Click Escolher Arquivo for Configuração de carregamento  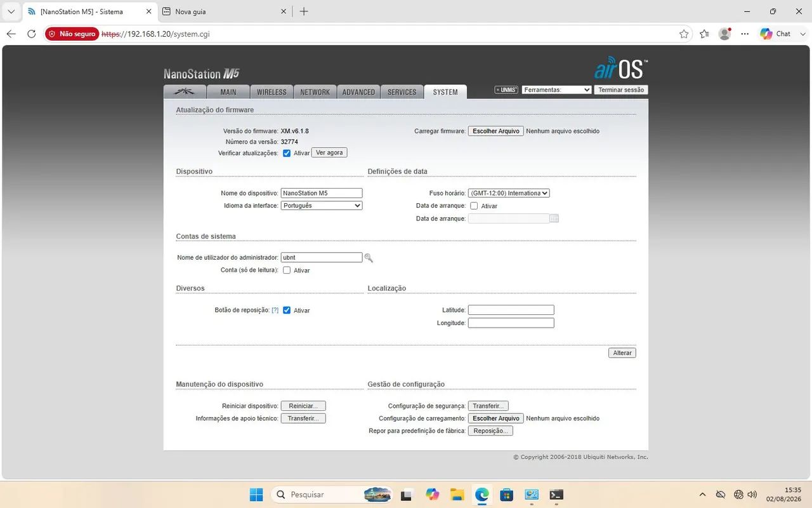[496, 418]
